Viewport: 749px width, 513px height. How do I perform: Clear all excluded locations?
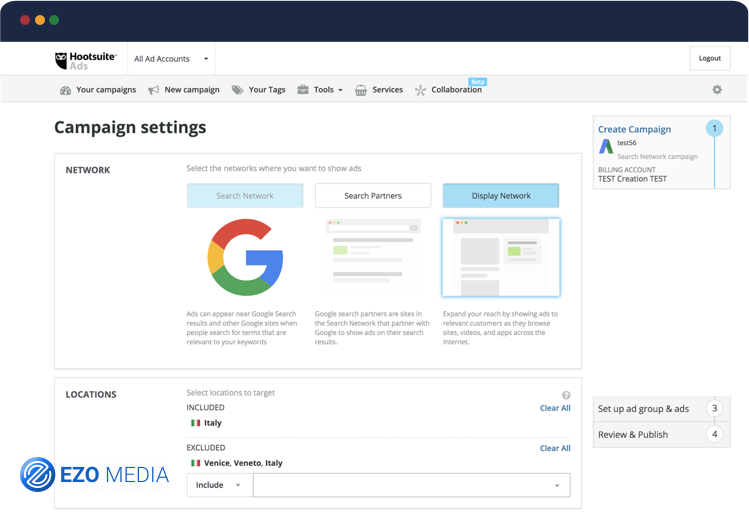click(555, 448)
